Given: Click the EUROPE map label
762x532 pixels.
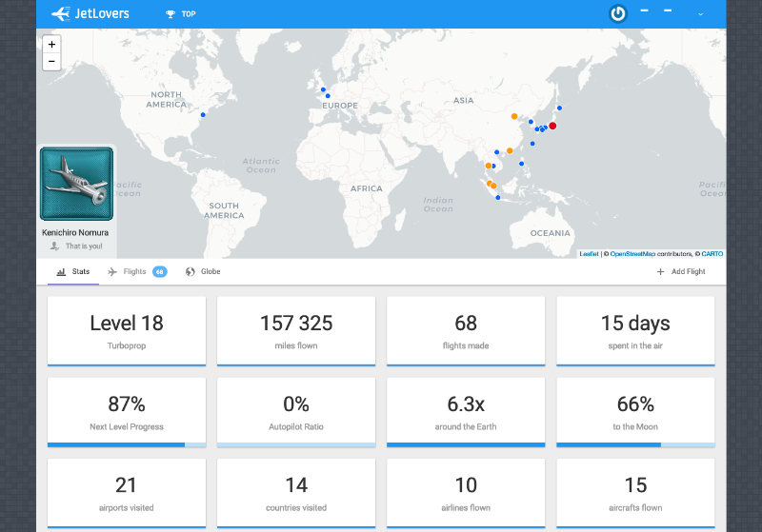Looking at the screenshot, I should [x=340, y=106].
